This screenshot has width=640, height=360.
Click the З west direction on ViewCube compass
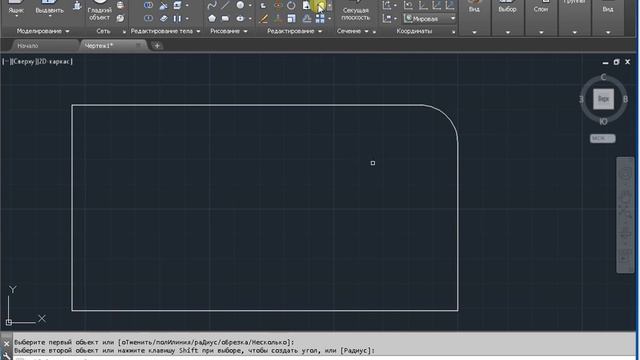581,99
